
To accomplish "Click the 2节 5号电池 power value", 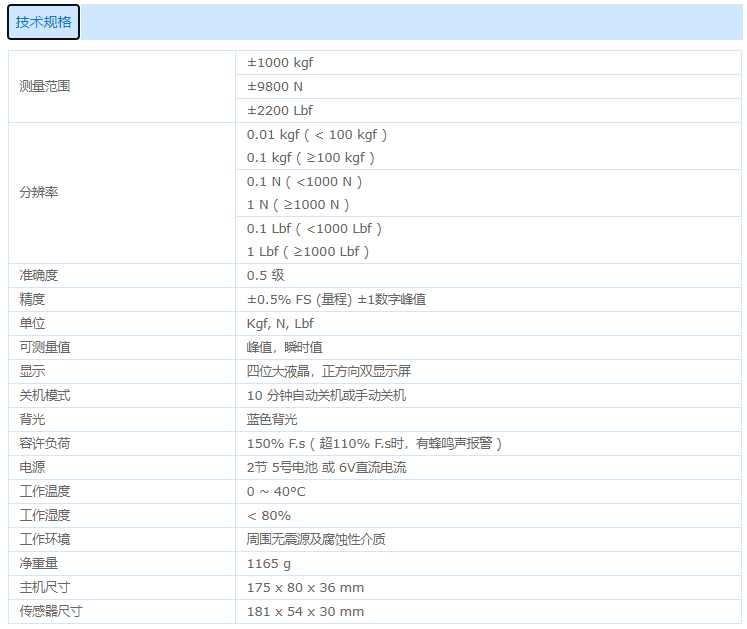I will point(326,467).
